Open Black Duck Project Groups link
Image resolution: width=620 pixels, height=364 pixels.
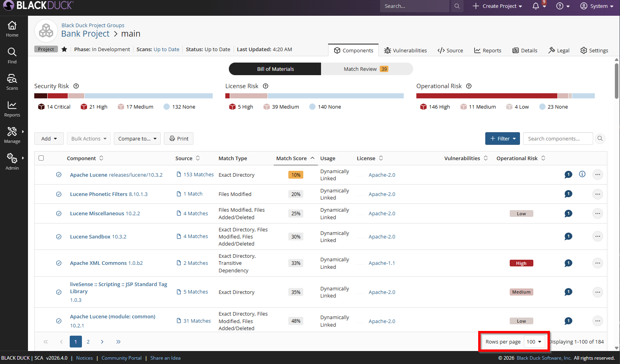[93, 25]
